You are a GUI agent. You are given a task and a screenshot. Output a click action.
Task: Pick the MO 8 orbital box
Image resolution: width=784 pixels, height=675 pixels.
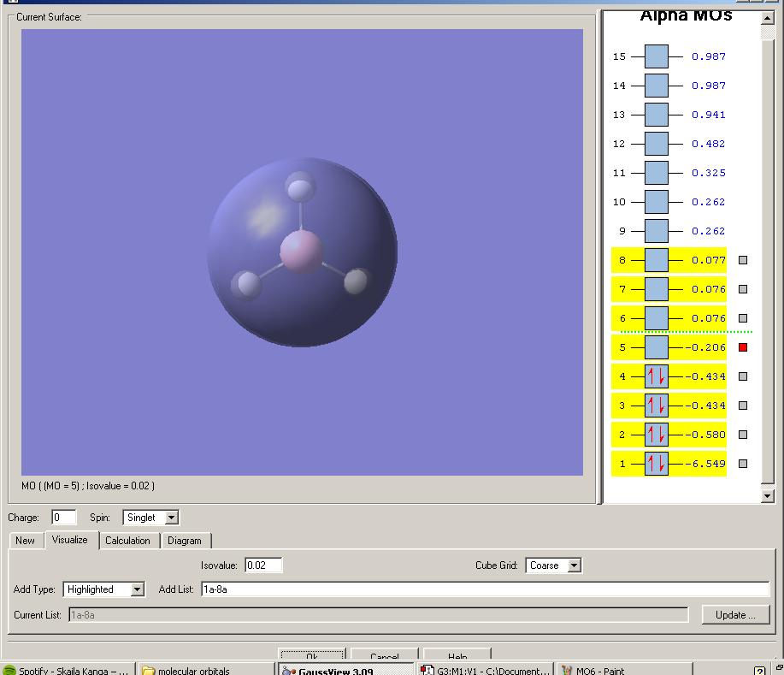pos(656,260)
